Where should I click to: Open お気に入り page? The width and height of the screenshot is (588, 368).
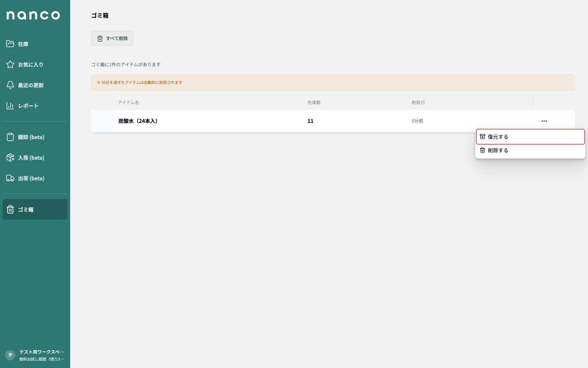click(35, 64)
